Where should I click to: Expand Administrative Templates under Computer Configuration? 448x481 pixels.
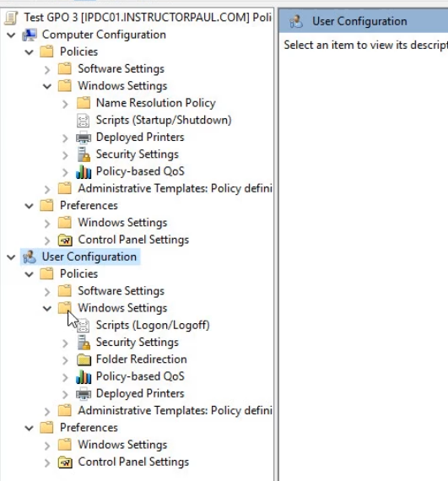[47, 189]
